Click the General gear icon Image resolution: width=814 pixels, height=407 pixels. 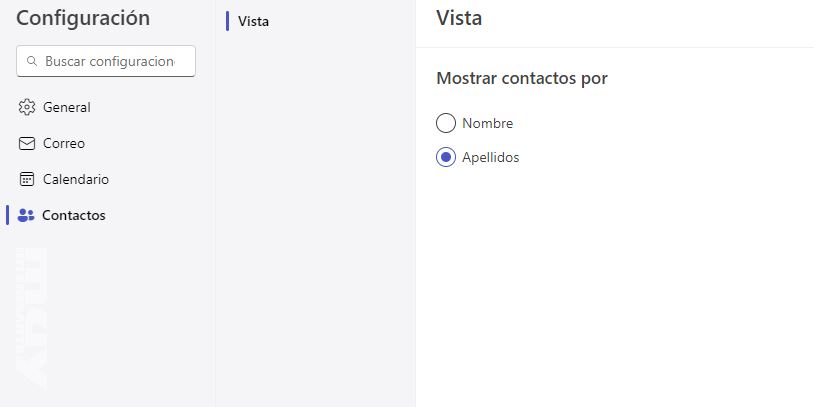[x=27, y=107]
